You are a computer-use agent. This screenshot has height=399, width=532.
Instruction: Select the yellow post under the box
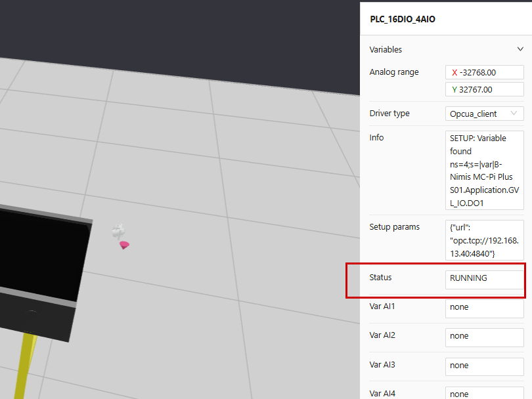coord(26,366)
